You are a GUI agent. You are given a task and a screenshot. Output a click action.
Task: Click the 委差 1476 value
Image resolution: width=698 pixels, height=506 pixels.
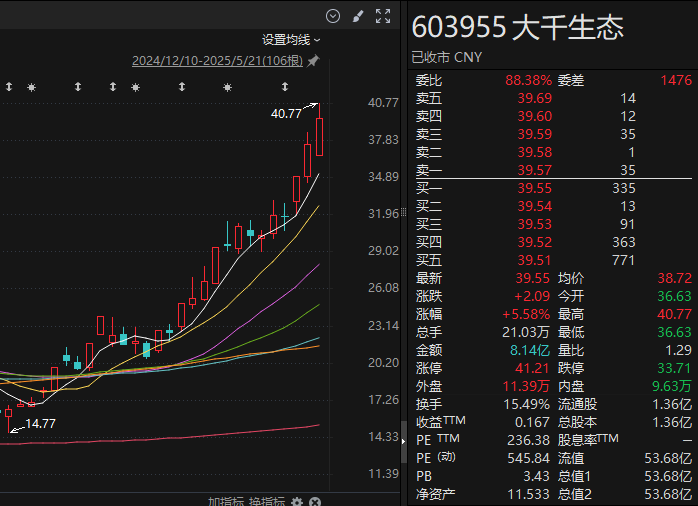click(676, 81)
